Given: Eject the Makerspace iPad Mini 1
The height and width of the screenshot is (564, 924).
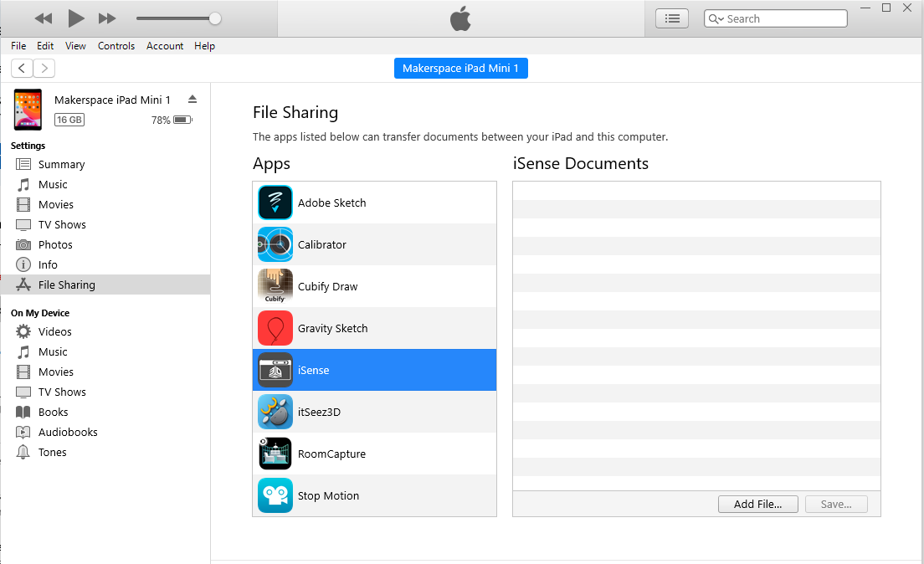Looking at the screenshot, I should (x=192, y=99).
